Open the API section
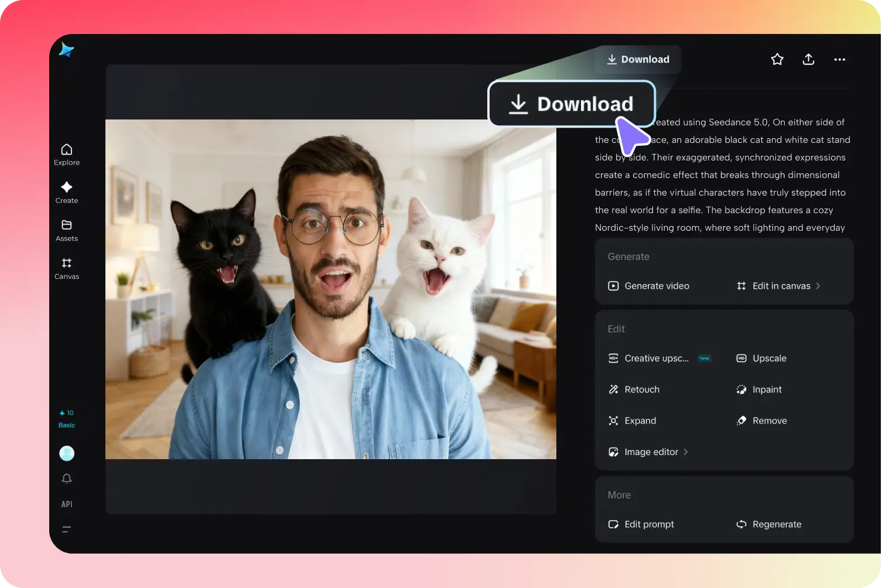The image size is (882, 588). 67,504
